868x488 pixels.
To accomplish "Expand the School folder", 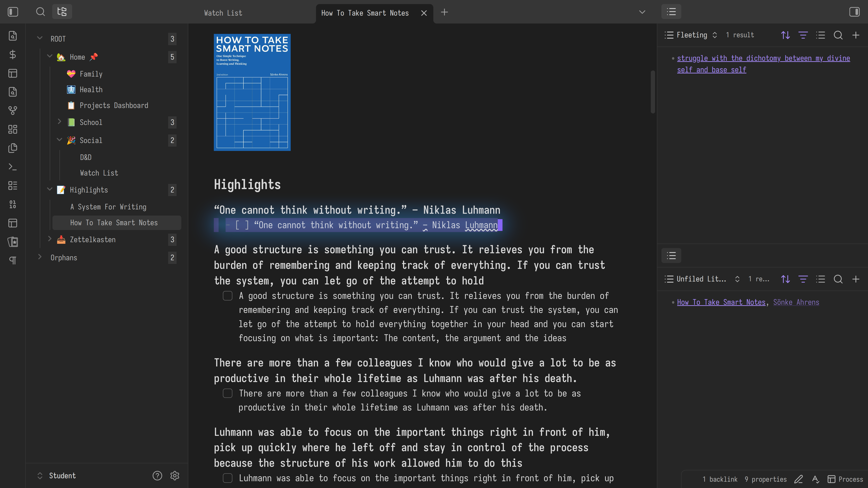I will pyautogui.click(x=59, y=122).
